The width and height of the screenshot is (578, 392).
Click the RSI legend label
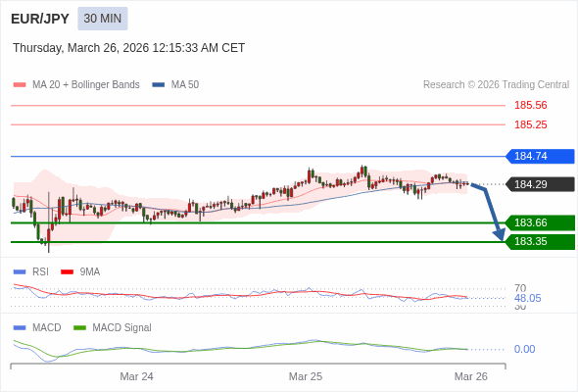(40, 272)
